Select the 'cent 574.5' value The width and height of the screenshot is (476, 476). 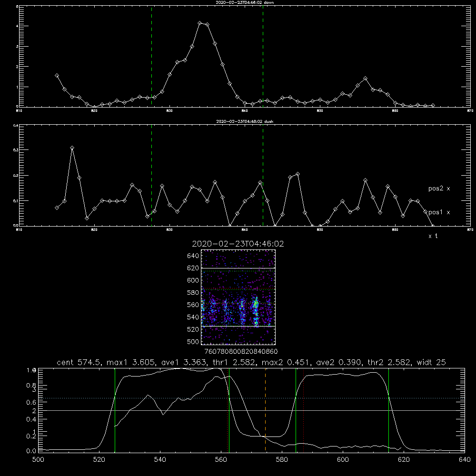pos(79,362)
